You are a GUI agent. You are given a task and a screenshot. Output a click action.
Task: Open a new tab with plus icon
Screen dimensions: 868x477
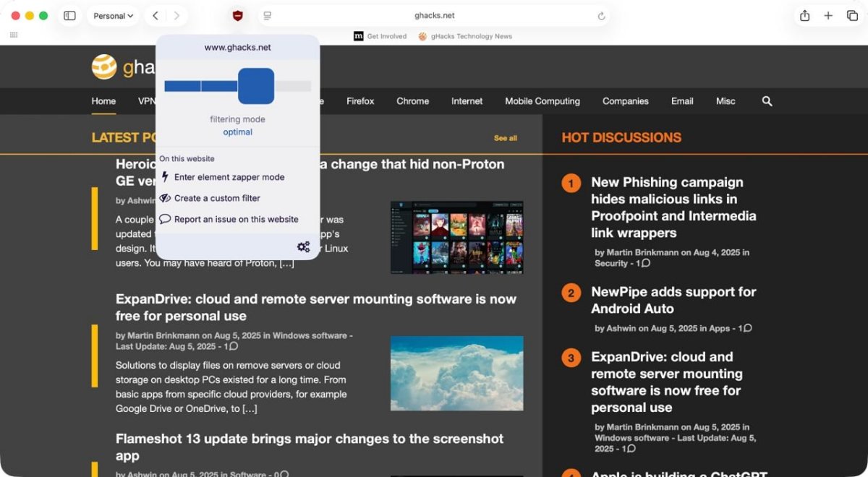point(828,16)
